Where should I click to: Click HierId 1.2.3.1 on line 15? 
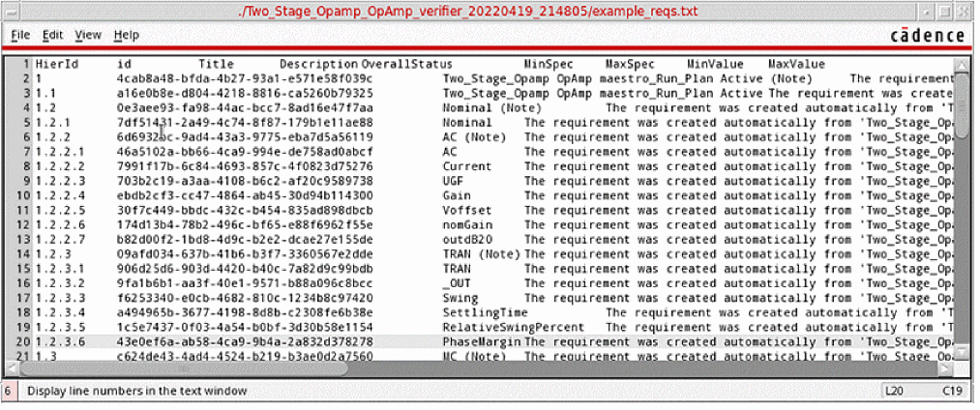tap(60, 269)
